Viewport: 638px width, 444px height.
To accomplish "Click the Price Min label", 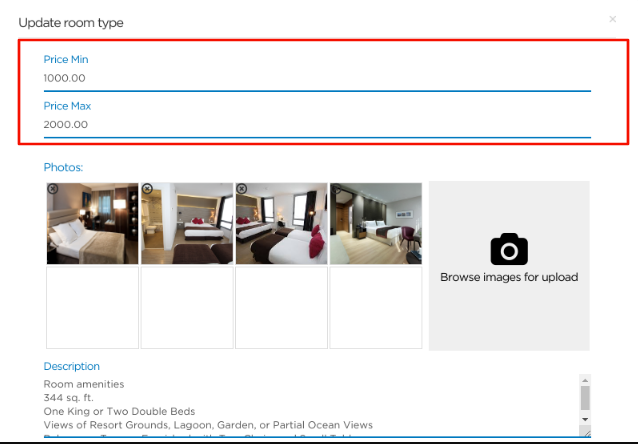I will coord(66,59).
